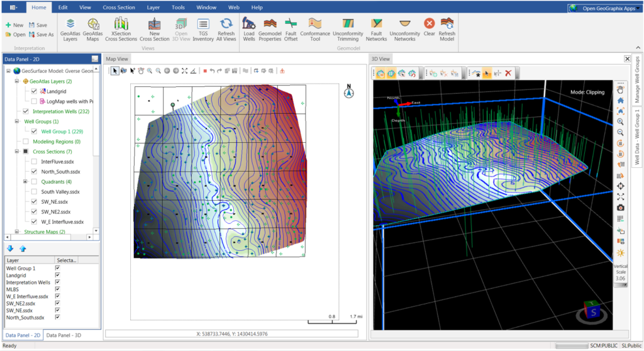This screenshot has height=351, width=644.
Task: Toggle the Interpretation Wells (232) checkbox
Action: point(26,111)
